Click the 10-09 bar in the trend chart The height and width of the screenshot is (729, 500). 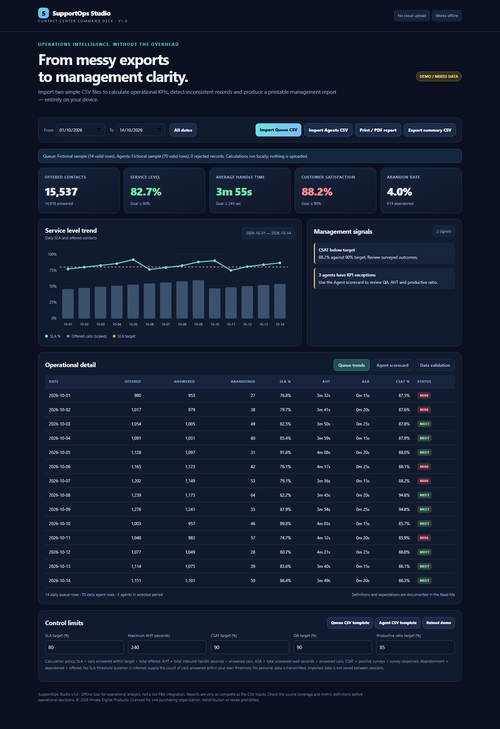198,299
